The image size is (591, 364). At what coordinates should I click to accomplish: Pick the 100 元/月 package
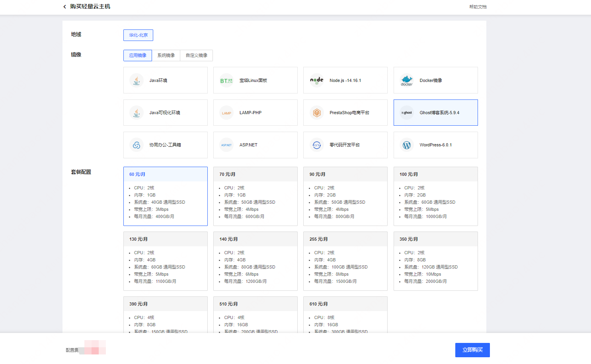[436, 196]
